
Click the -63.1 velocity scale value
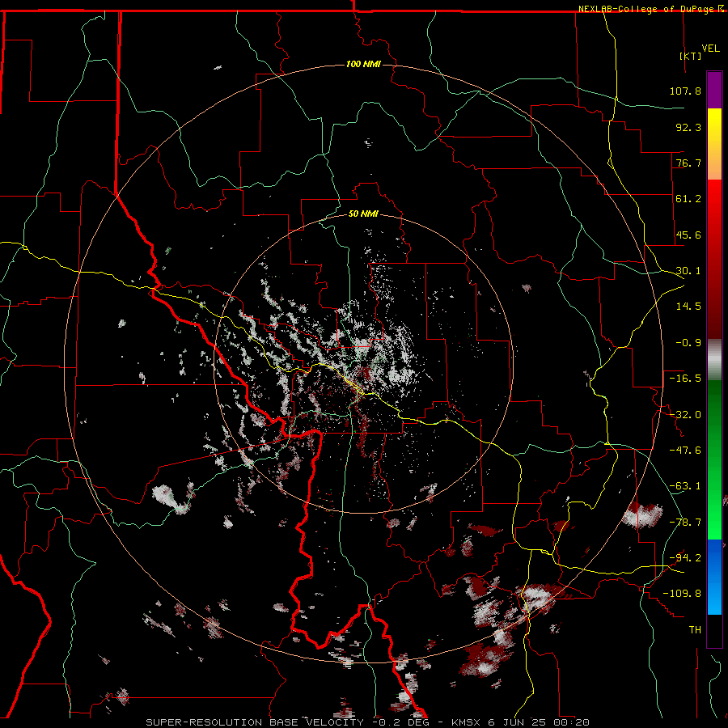pyautogui.click(x=685, y=486)
